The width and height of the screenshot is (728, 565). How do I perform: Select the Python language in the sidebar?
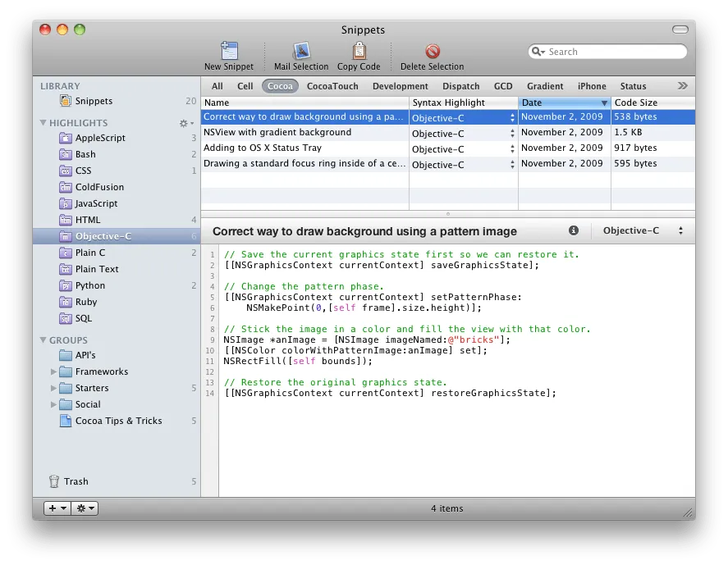pyautogui.click(x=92, y=285)
